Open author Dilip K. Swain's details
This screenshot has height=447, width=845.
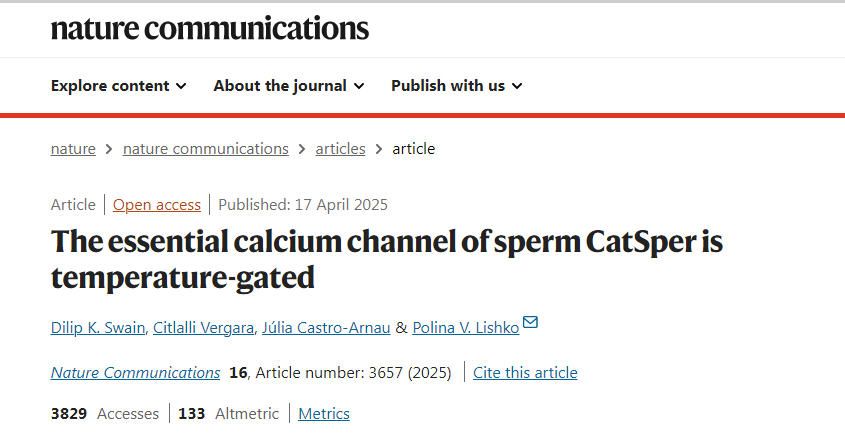pyautogui.click(x=98, y=328)
